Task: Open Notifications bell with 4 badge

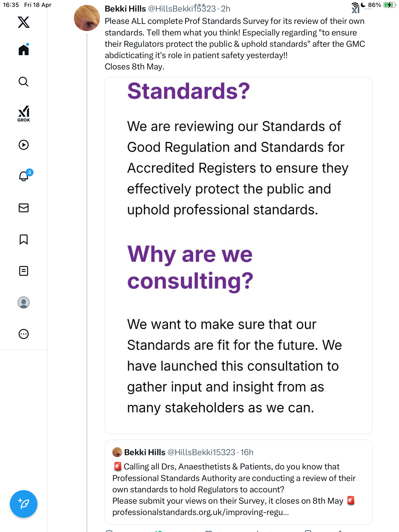Action: coord(24,176)
